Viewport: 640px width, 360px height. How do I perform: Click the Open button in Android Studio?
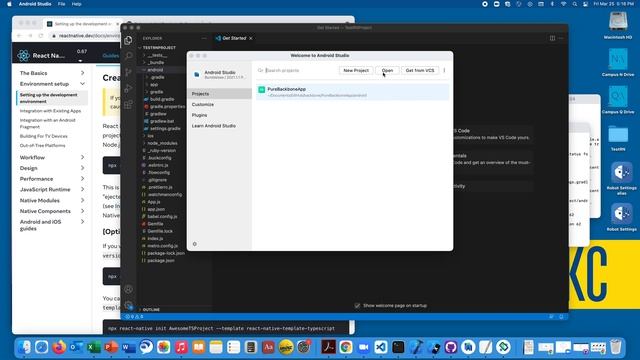[x=387, y=70]
